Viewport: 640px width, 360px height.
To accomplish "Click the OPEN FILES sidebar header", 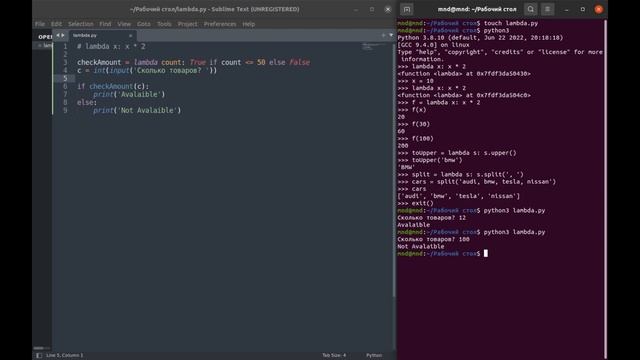I will click(x=45, y=37).
